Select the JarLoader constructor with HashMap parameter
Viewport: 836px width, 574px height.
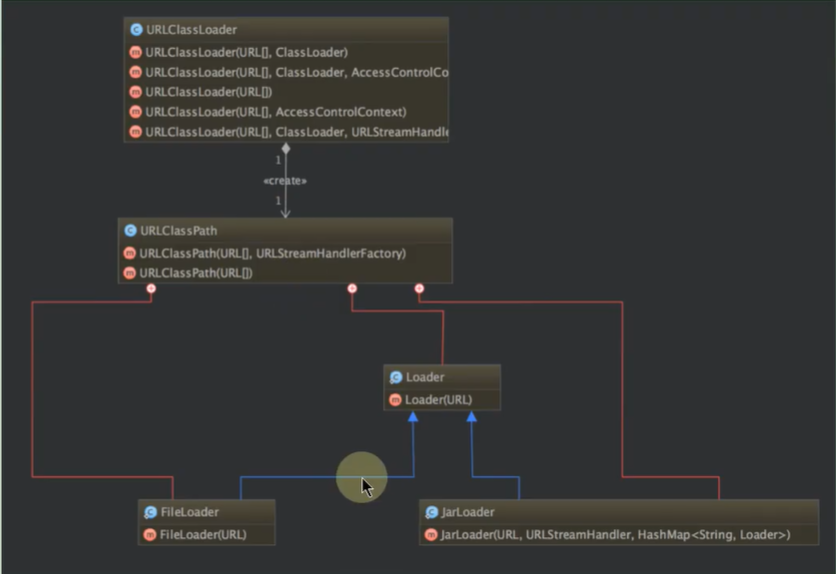(615, 535)
